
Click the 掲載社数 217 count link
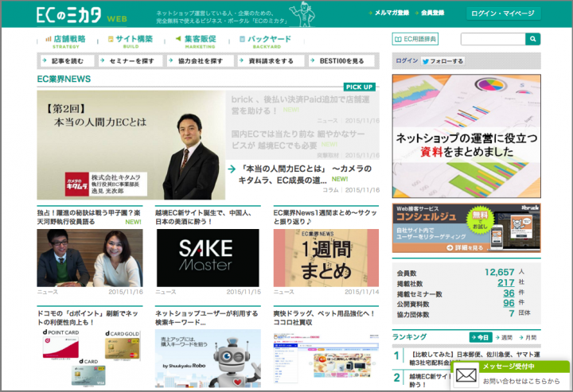505,282
